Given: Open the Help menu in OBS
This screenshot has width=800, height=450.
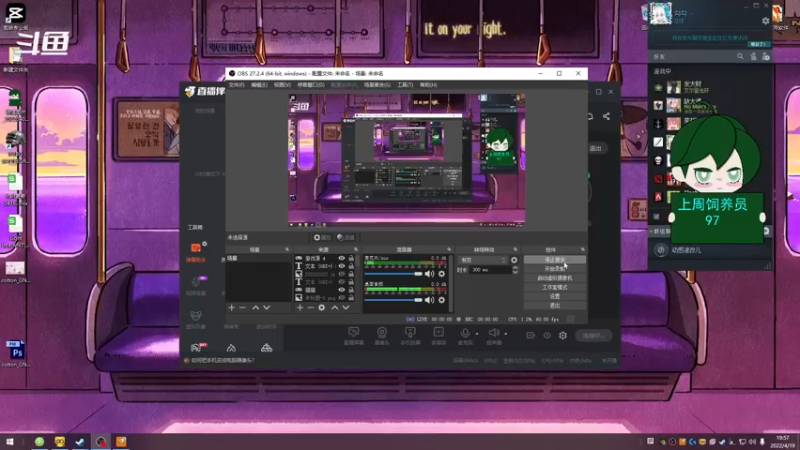Looking at the screenshot, I should [429, 85].
